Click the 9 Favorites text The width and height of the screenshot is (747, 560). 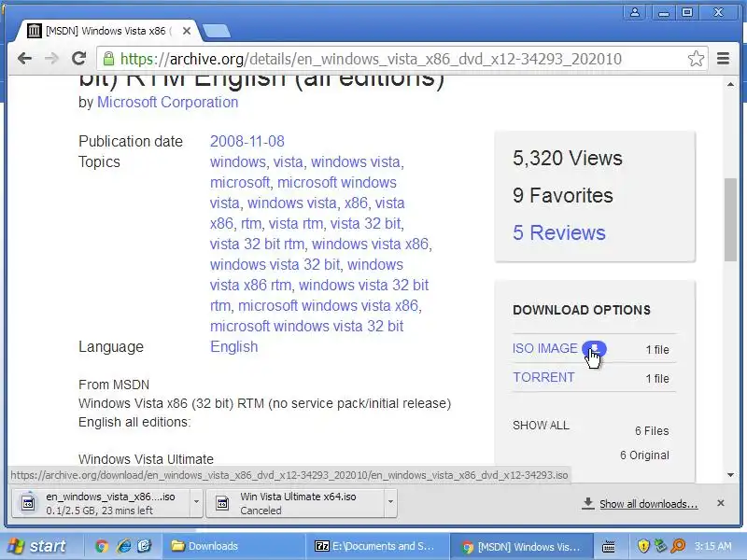click(x=563, y=195)
